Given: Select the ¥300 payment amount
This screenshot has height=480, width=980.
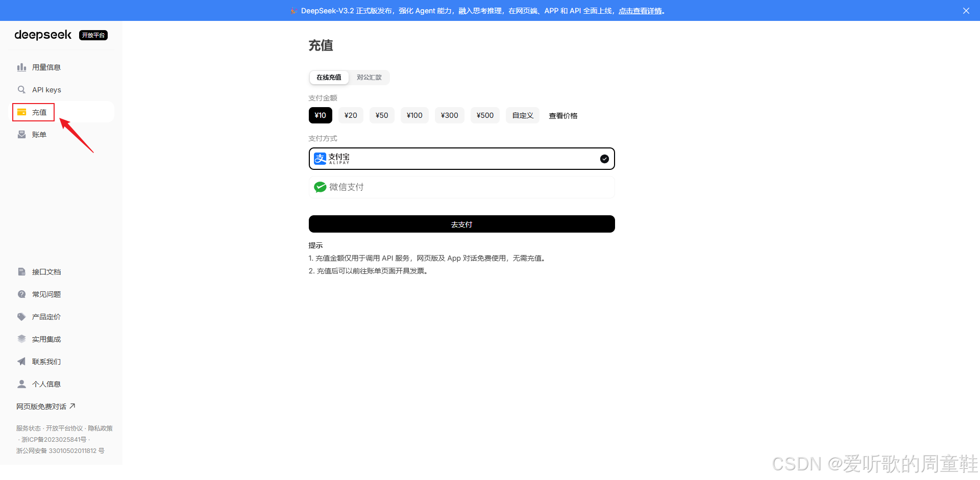Looking at the screenshot, I should pos(450,115).
